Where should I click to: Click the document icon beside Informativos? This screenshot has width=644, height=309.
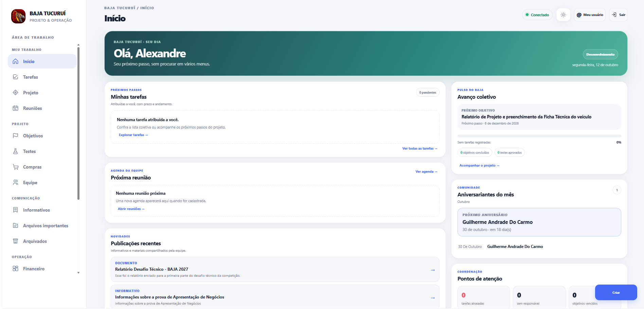(15, 210)
